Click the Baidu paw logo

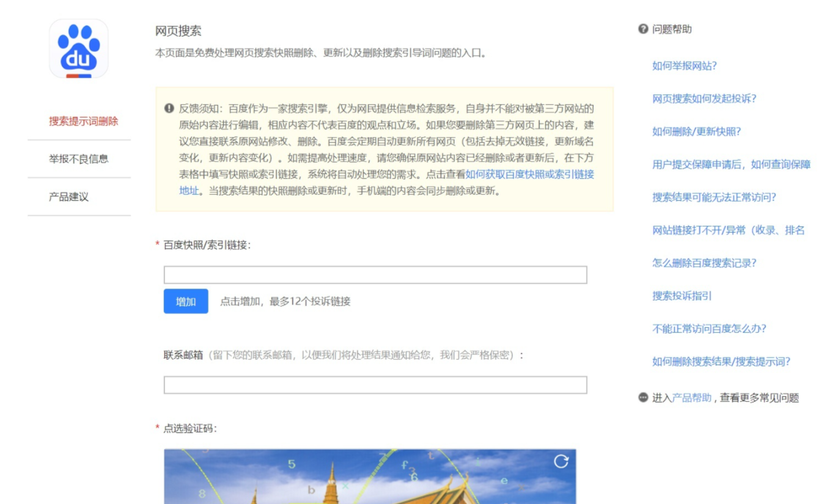[x=79, y=48]
